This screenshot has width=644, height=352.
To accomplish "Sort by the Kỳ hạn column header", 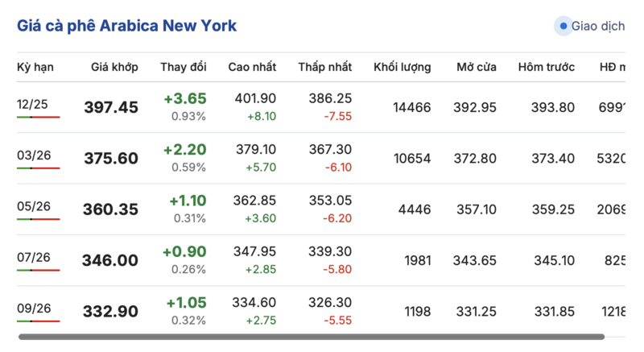I will [x=35, y=67].
